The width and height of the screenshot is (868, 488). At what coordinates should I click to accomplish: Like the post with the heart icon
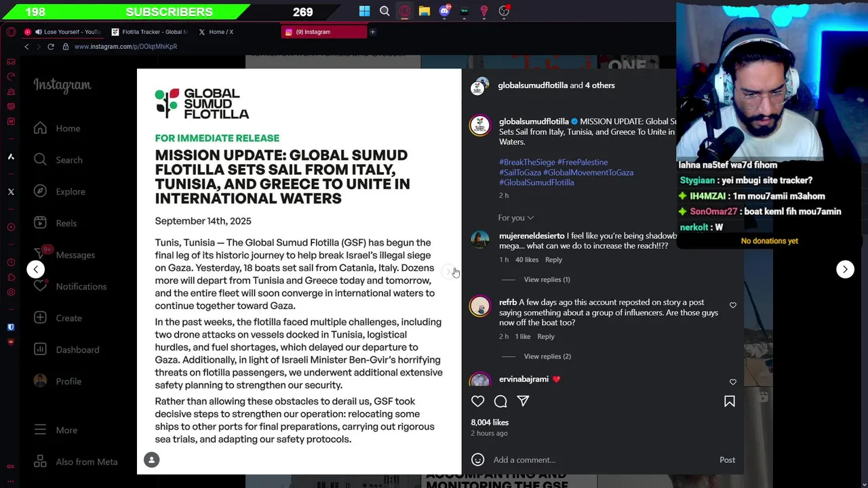tap(477, 401)
